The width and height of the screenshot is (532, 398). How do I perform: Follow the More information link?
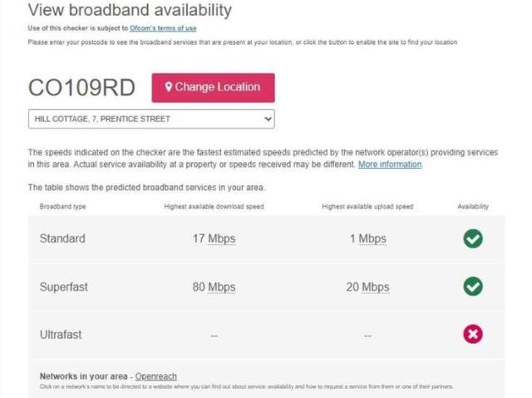click(390, 165)
